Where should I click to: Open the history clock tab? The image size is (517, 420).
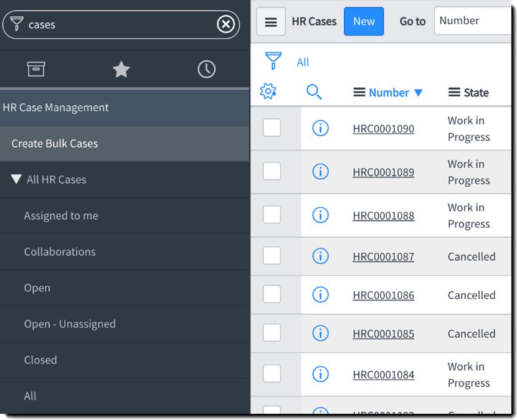coord(206,69)
